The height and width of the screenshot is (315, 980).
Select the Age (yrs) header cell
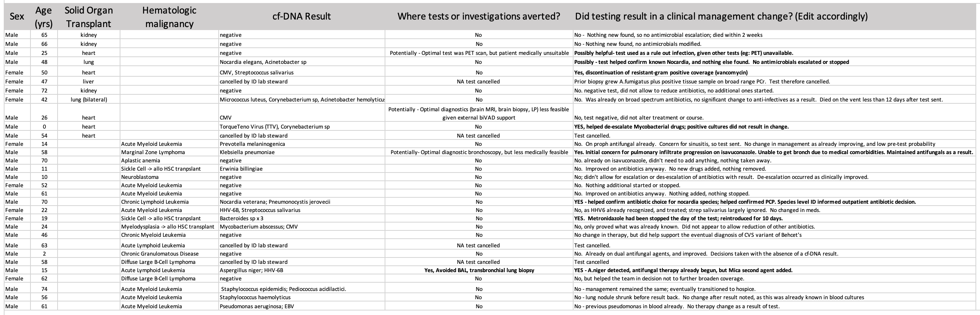point(44,17)
